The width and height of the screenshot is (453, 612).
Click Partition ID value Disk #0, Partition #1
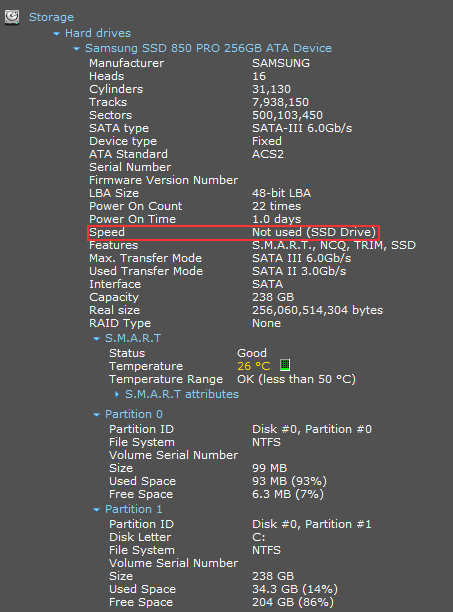pos(311,524)
